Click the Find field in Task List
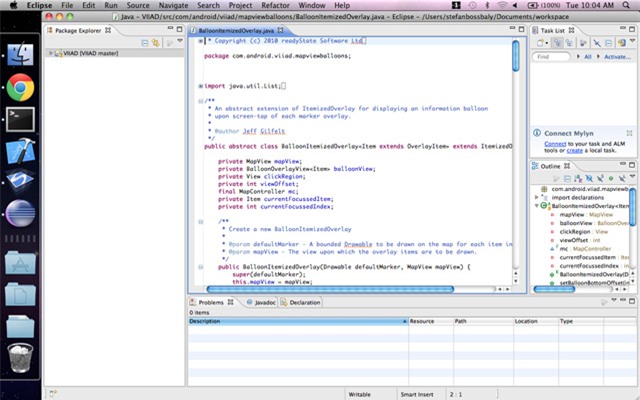Image resolution: width=640 pixels, height=400 pixels. click(x=550, y=57)
